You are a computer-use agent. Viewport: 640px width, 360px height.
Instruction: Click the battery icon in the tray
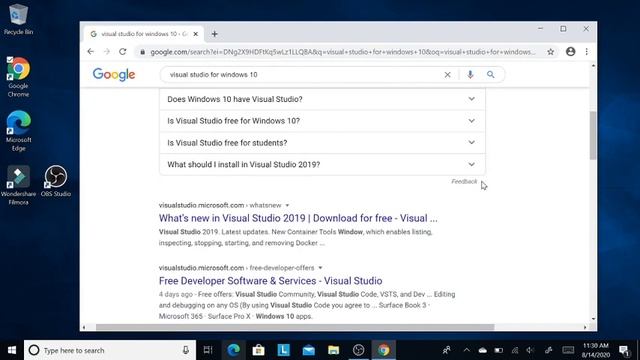click(499, 350)
